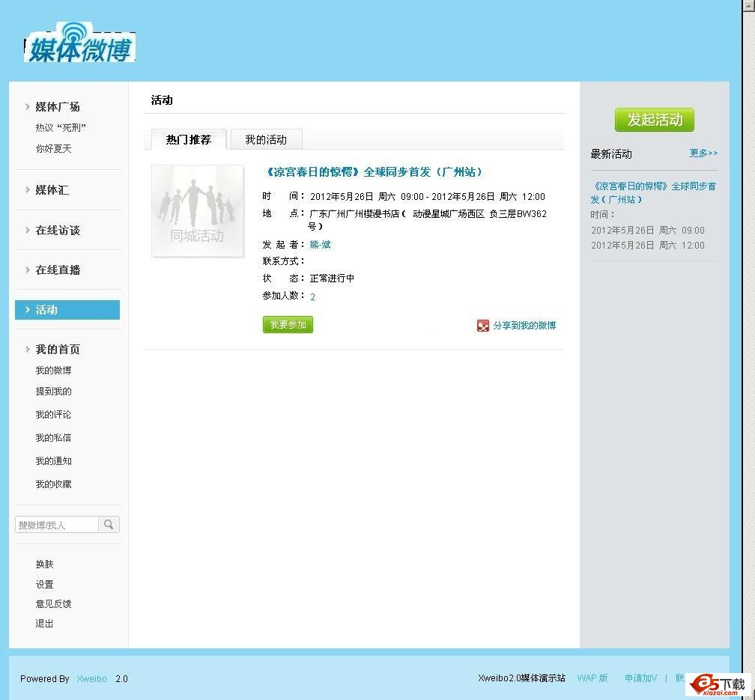Viewport: 755px width, 700px height.
Task: Open Xweibo footer link
Action: (91, 679)
